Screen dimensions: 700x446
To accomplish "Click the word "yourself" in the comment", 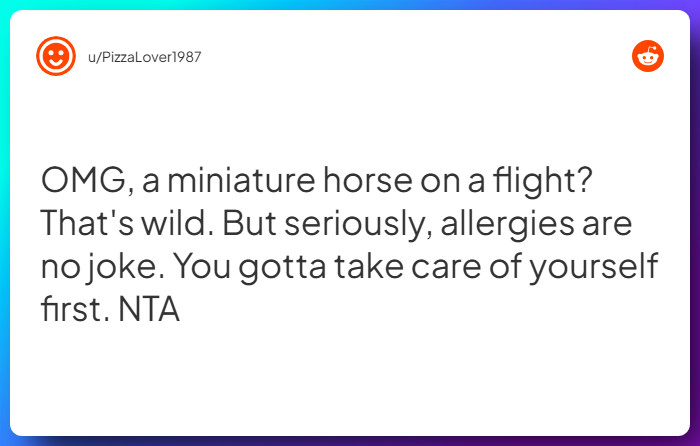I will 594,268.
